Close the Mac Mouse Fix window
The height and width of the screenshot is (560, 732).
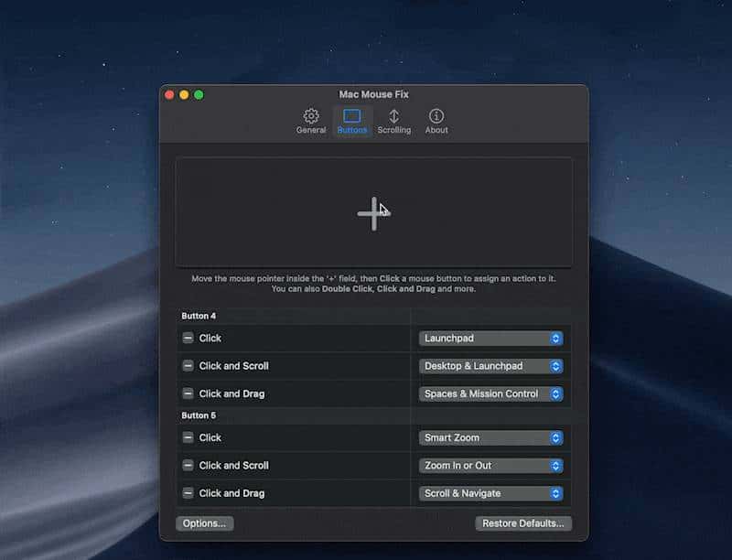click(169, 95)
